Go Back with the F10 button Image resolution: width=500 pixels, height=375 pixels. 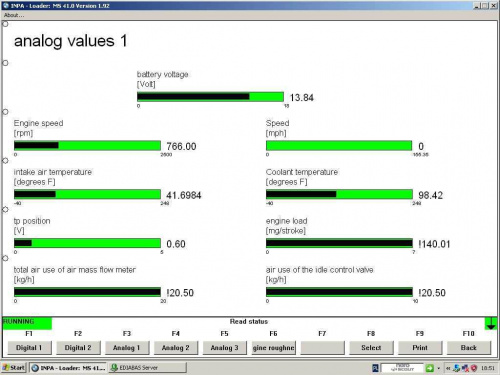(x=469, y=348)
